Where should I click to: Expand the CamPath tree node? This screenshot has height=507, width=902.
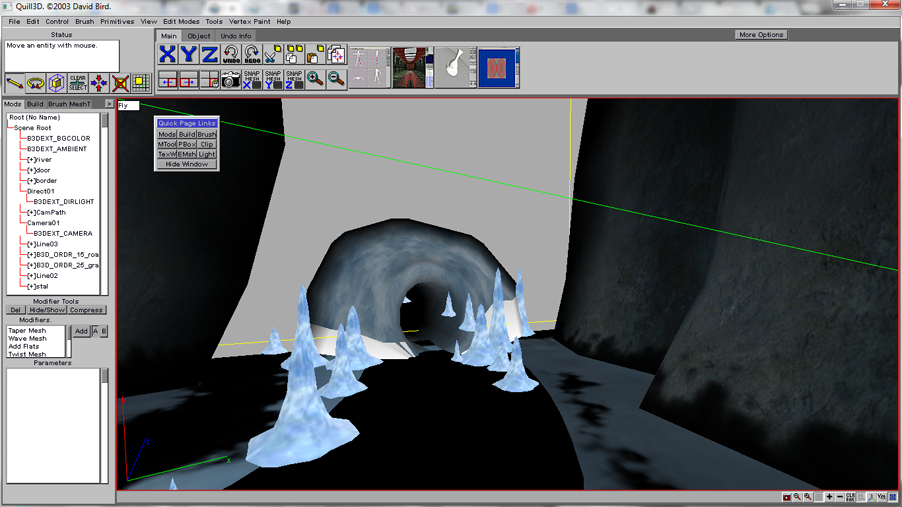point(32,212)
